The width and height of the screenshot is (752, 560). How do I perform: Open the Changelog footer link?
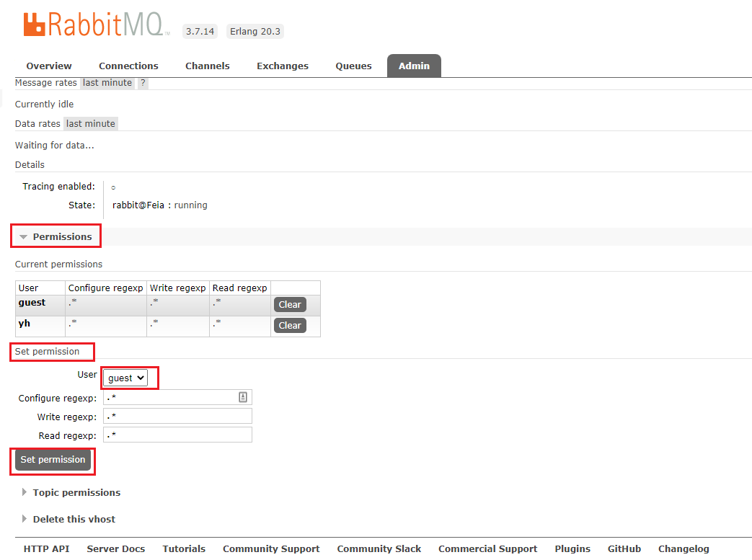pos(684,548)
